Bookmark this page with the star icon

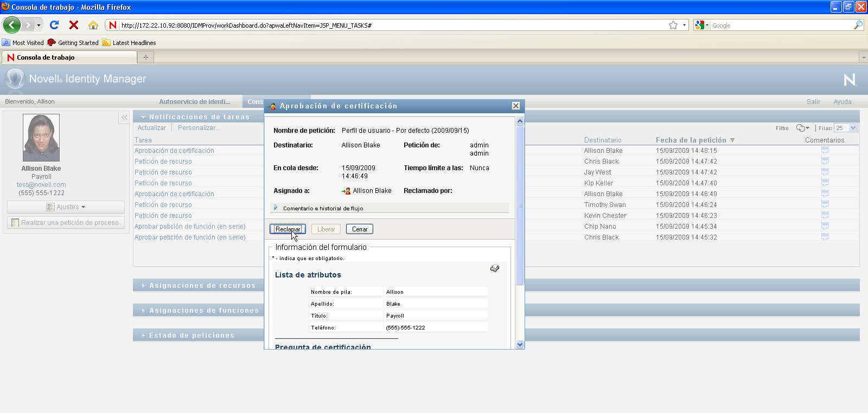point(673,25)
